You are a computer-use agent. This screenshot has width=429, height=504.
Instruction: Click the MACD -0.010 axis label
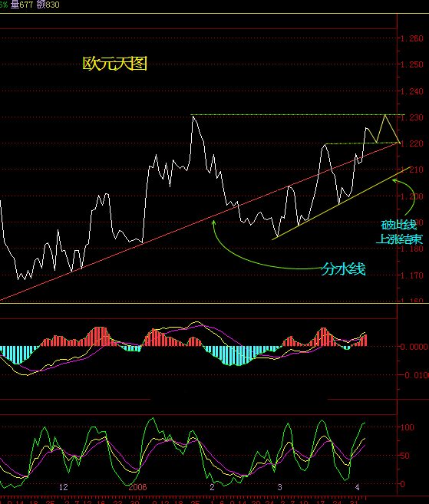415,375
